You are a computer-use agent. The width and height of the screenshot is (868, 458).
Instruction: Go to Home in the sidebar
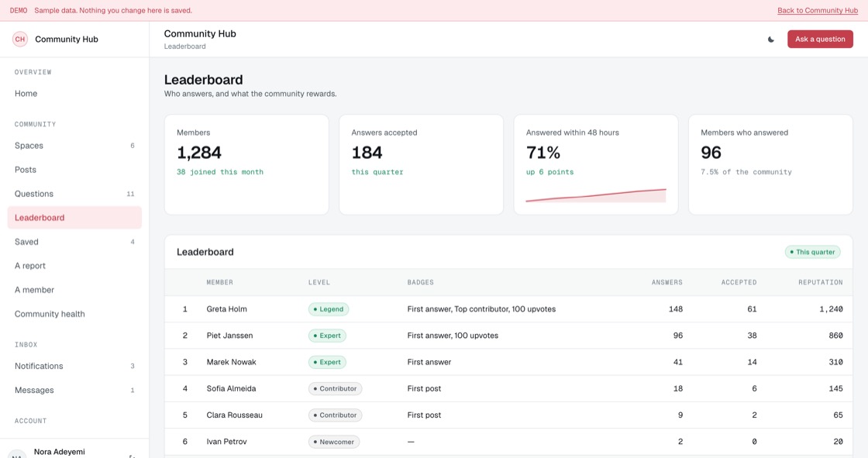(x=74, y=94)
